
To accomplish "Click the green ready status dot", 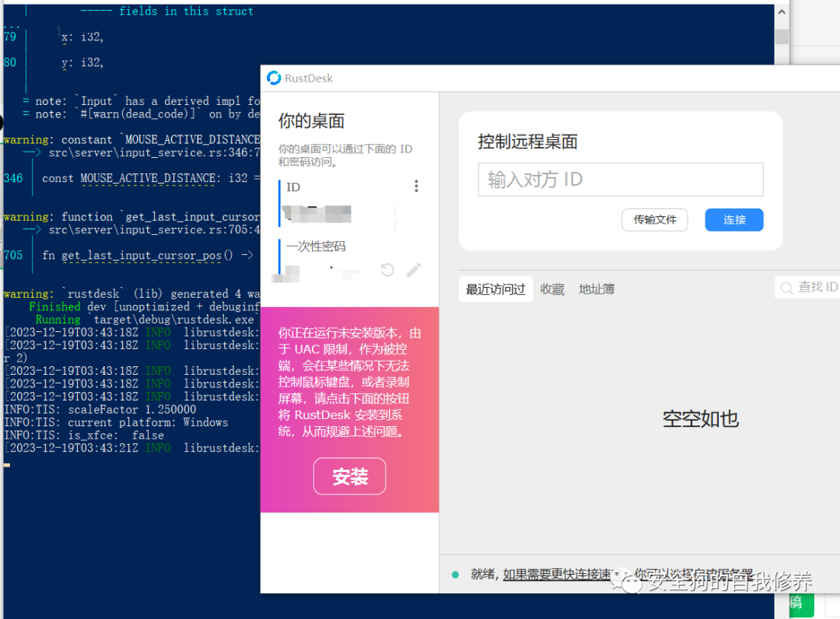I will 456,575.
